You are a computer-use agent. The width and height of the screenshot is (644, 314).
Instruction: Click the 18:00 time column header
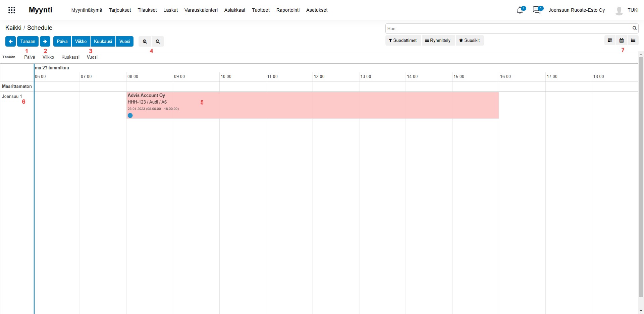pos(598,76)
